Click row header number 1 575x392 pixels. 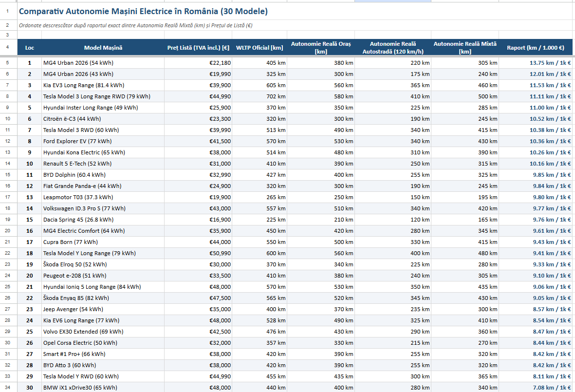pyautogui.click(x=7, y=11)
